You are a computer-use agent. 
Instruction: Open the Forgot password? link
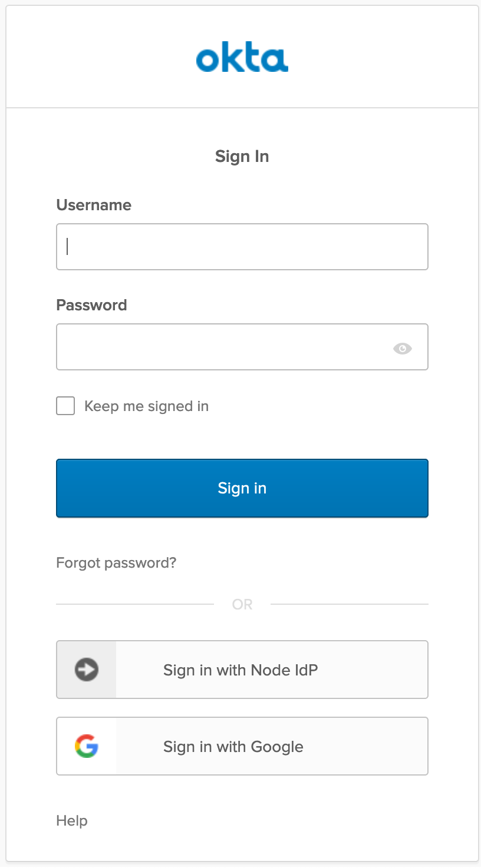pos(116,563)
